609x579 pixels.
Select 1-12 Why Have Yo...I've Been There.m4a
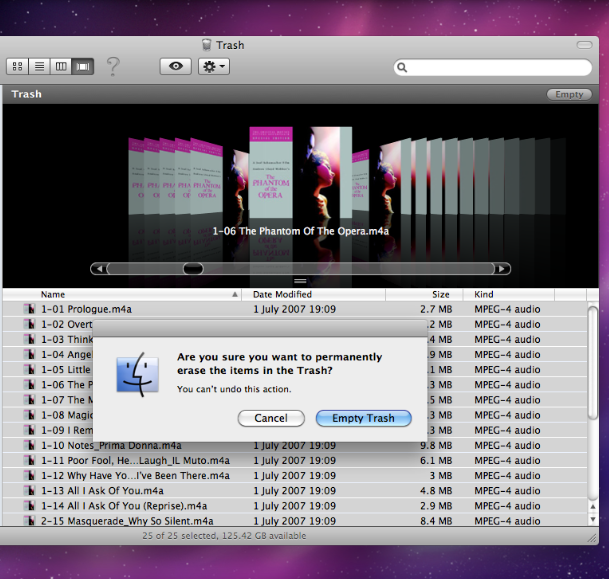(x=295, y=476)
